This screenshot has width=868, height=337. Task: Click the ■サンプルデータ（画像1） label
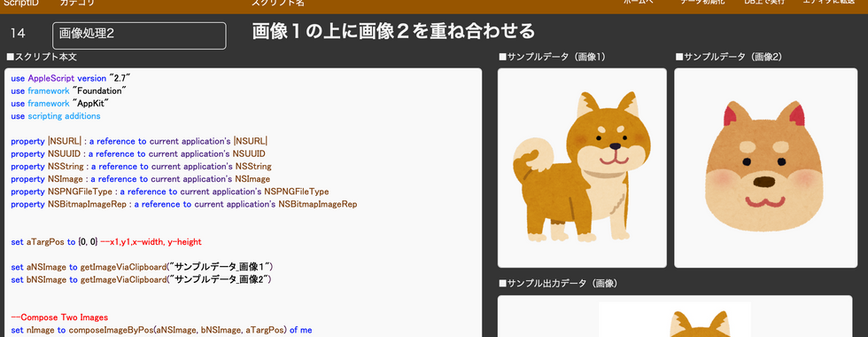point(553,57)
